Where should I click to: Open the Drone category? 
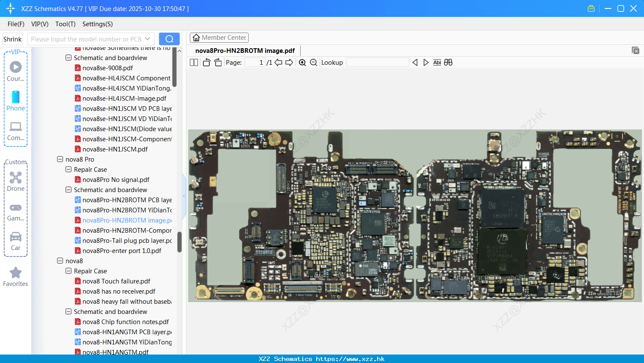click(16, 181)
